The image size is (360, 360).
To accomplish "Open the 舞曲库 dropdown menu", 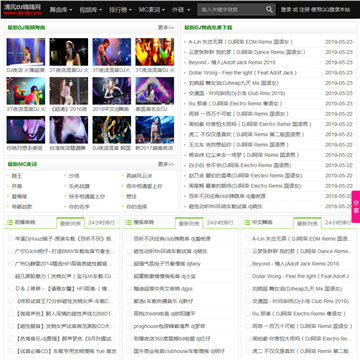I will tap(61, 10).
